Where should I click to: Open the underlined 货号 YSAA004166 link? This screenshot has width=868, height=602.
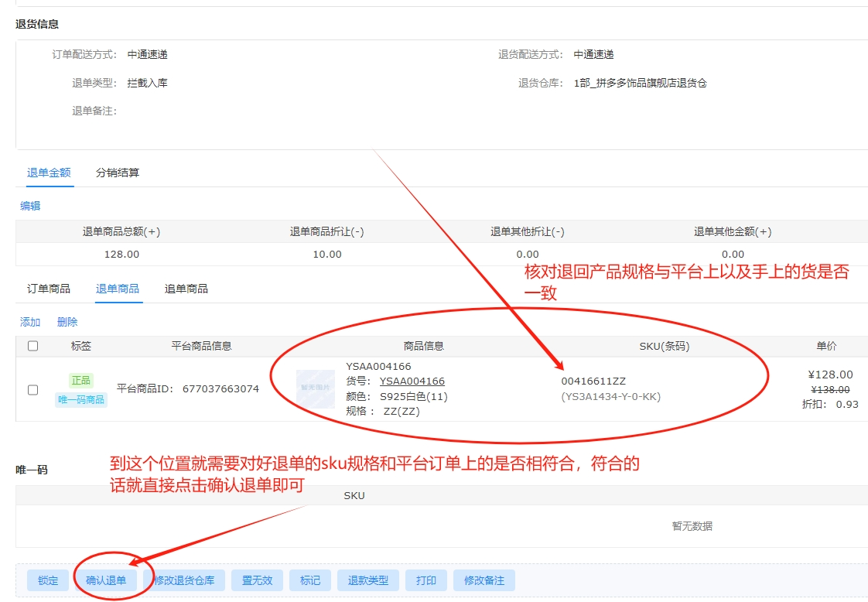pos(412,381)
